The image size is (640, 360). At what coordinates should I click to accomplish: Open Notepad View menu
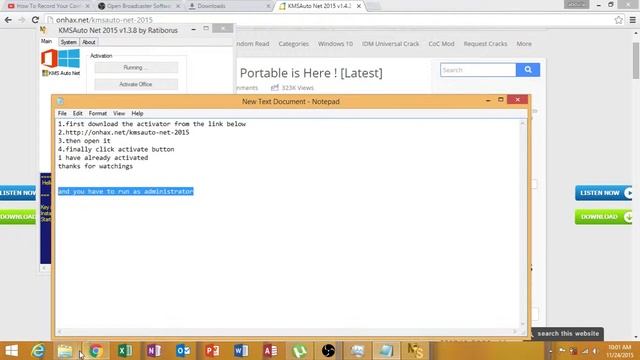coord(119,113)
